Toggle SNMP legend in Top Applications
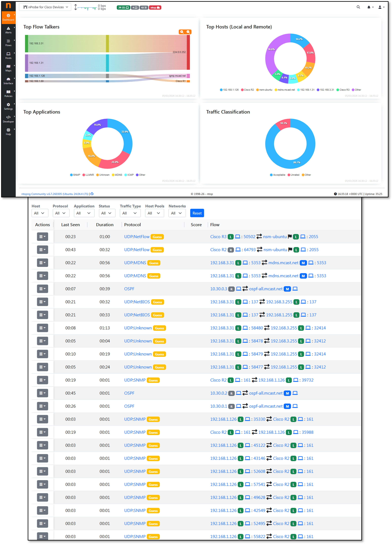 (x=75, y=175)
